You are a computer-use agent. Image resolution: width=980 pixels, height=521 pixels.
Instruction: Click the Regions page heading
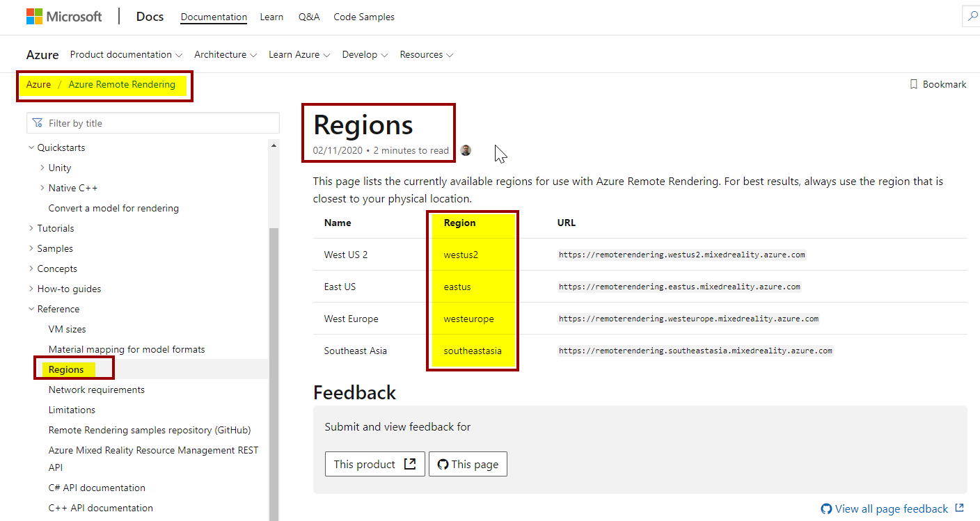click(363, 125)
